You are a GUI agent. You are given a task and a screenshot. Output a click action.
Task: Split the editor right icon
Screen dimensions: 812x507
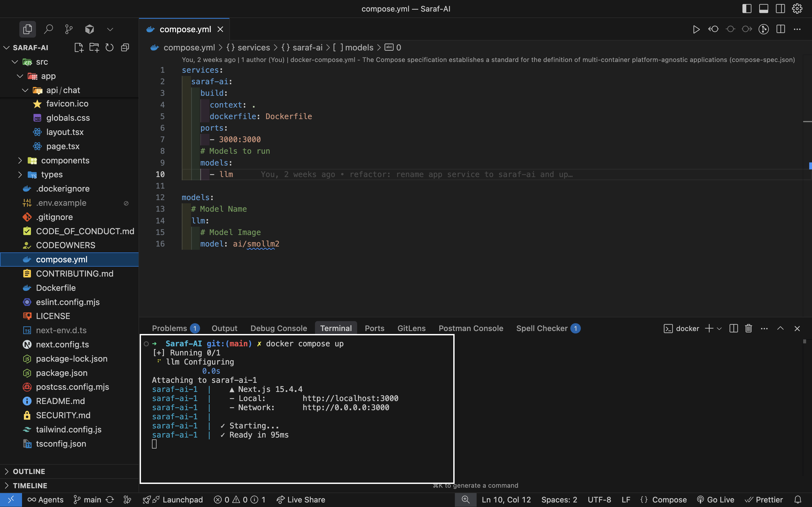pos(781,30)
